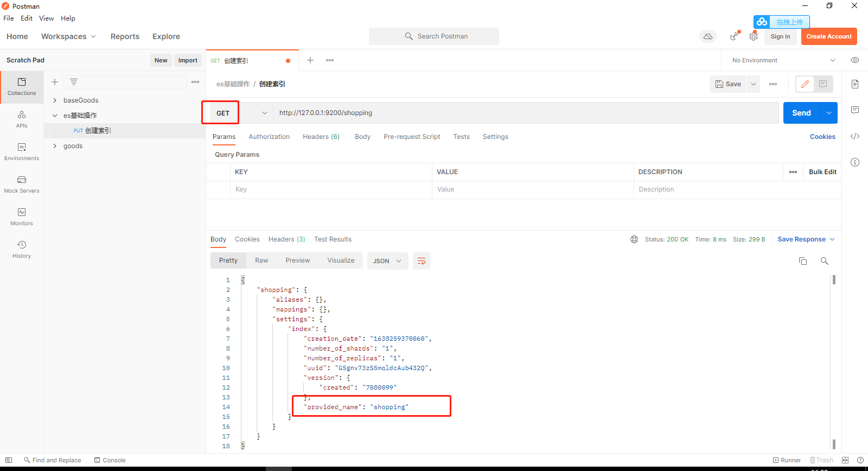
Task: Open the documentation icon in right sidebar
Action: (x=855, y=84)
